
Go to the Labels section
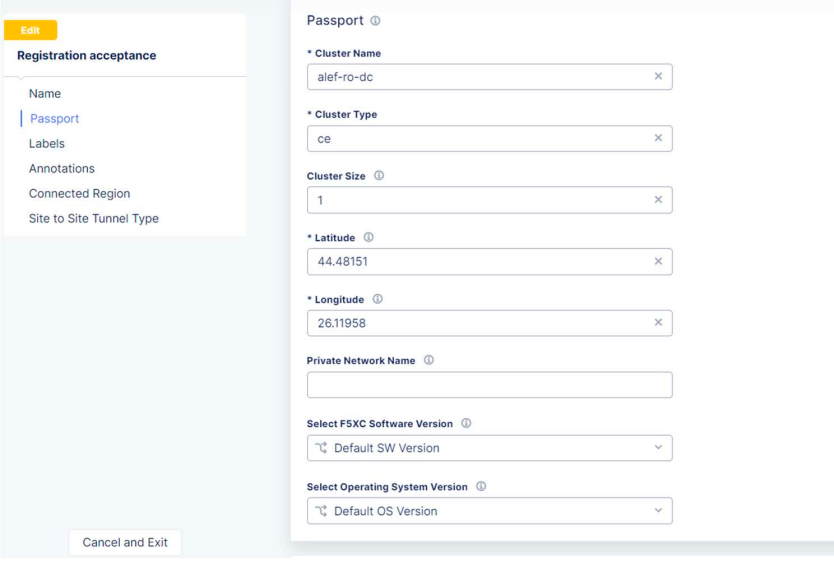47,144
